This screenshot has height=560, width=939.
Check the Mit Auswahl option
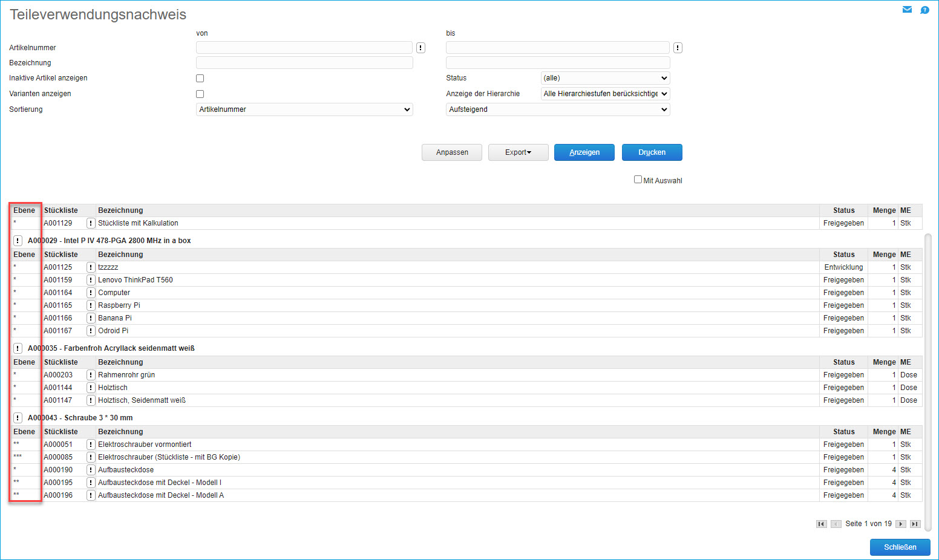(638, 180)
